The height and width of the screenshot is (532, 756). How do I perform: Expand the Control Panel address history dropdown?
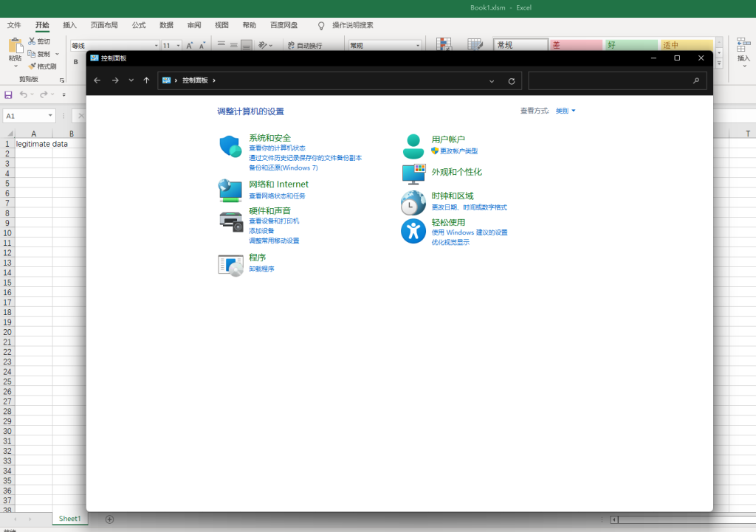coord(492,81)
